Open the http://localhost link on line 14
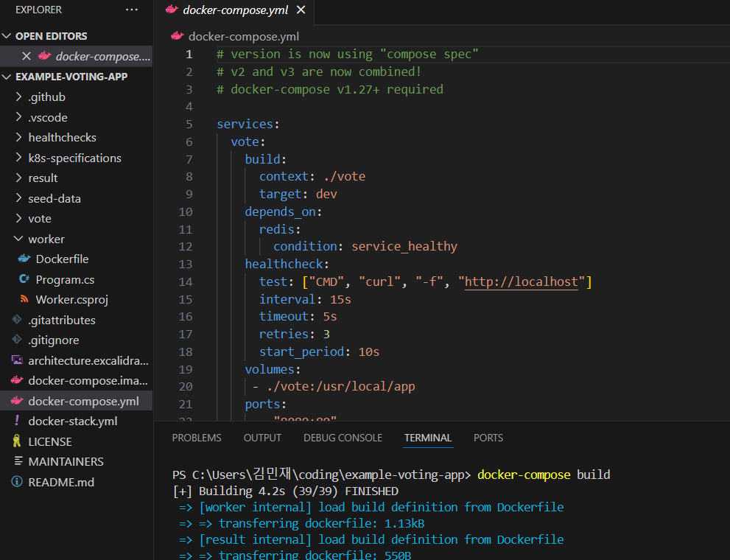Image resolution: width=730 pixels, height=560 pixels. 521,282
